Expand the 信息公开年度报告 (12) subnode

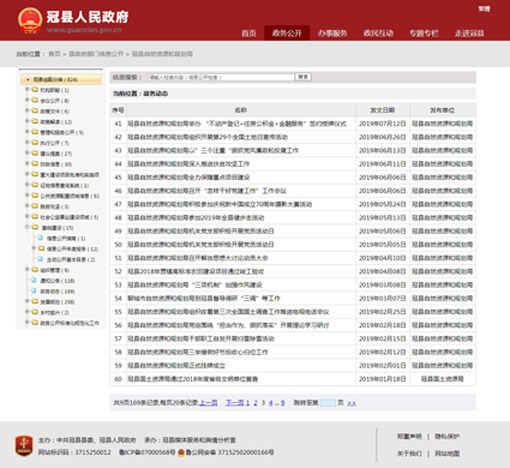(34, 248)
